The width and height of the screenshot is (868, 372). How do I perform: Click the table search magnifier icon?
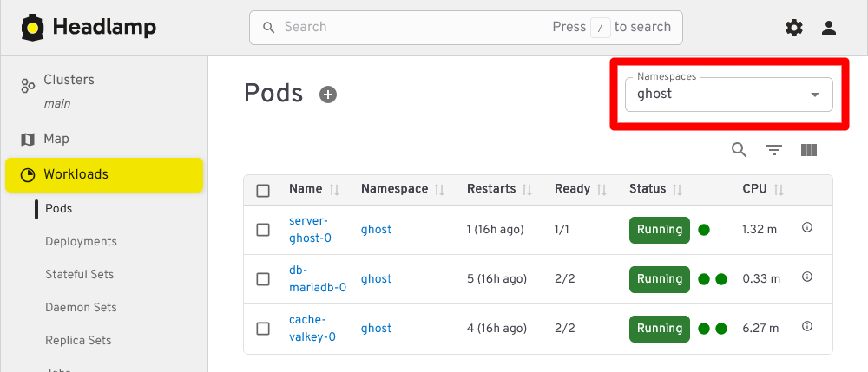740,150
